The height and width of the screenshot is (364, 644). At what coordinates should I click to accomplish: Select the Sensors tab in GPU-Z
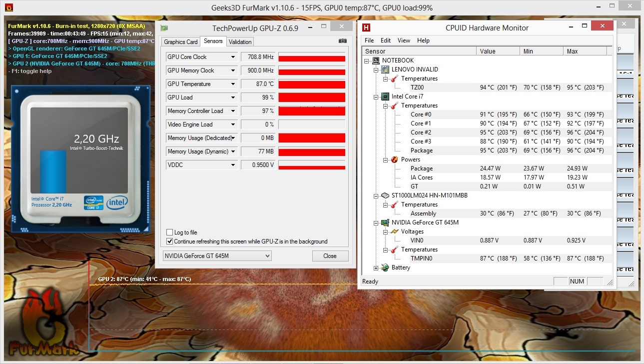213,41
